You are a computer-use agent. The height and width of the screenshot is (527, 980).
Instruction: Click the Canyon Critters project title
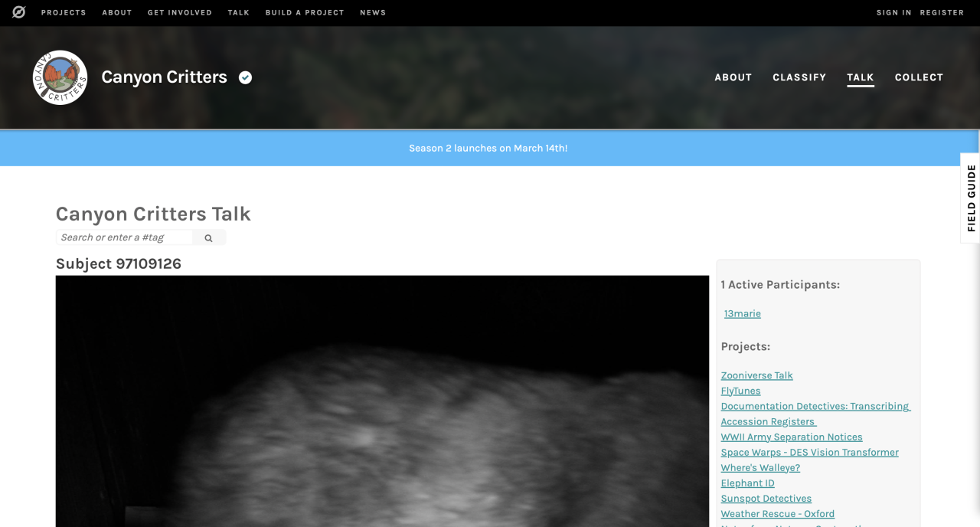165,77
